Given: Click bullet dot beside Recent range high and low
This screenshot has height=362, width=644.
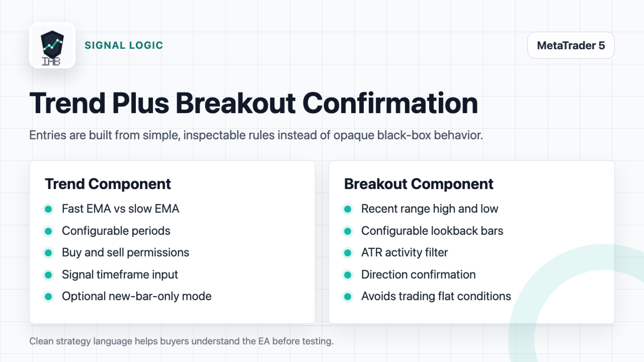Looking at the screenshot, I should (348, 209).
